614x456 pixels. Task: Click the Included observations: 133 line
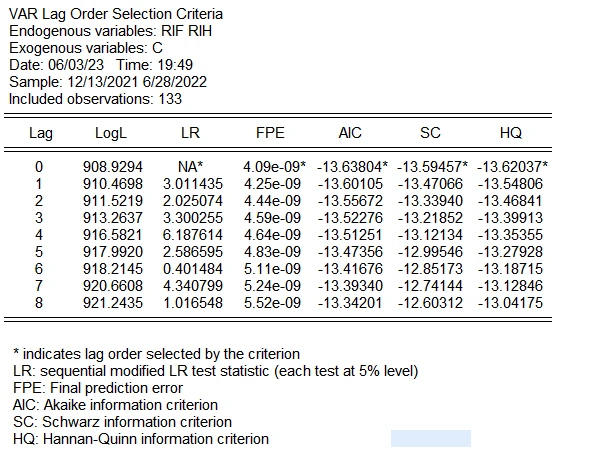[95, 100]
